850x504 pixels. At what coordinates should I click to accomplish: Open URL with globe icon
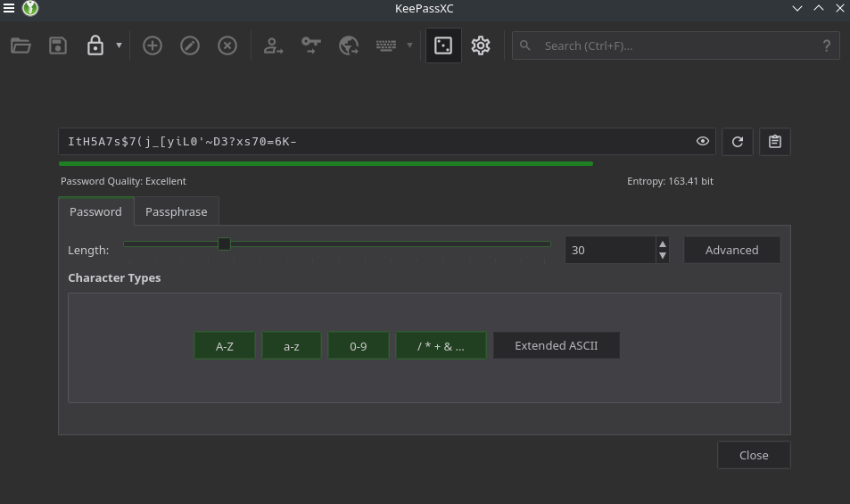tap(349, 45)
